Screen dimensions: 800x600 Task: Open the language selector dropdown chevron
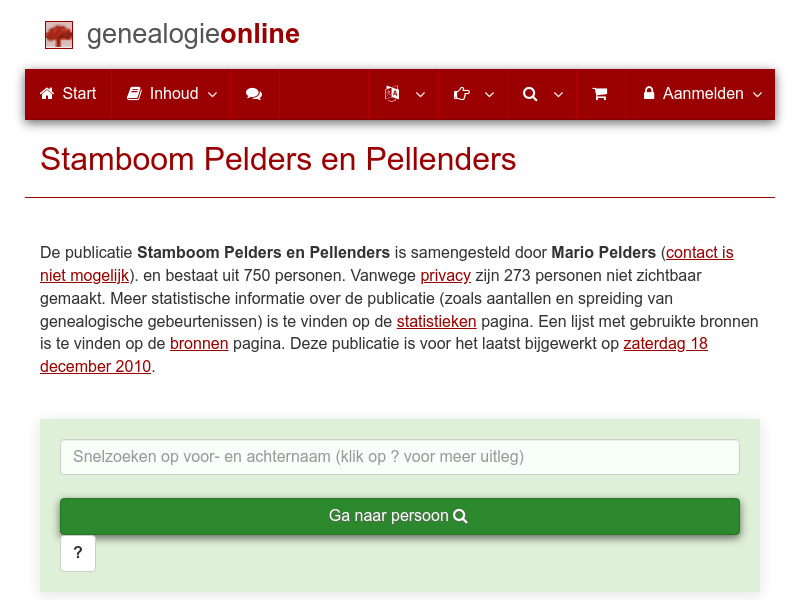pyautogui.click(x=421, y=94)
